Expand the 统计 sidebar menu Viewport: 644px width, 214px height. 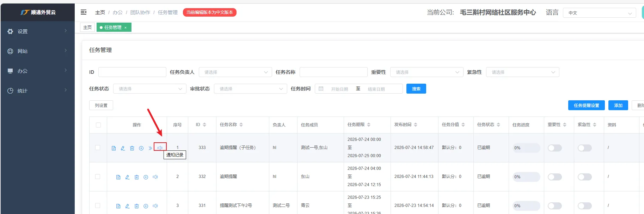pyautogui.click(x=38, y=91)
